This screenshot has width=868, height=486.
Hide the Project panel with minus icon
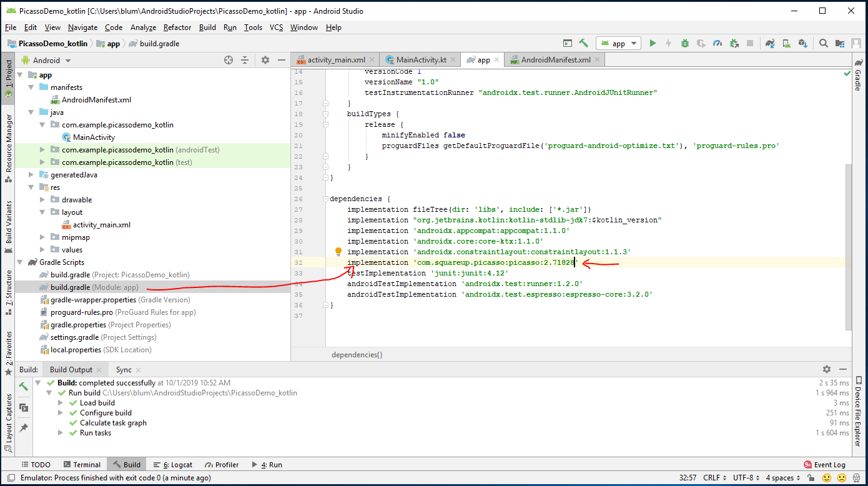(282, 60)
